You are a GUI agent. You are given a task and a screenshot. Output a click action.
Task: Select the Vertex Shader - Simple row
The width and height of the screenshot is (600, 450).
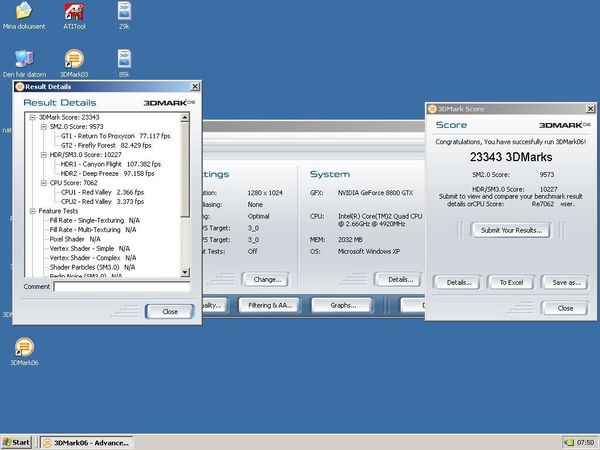[90, 248]
